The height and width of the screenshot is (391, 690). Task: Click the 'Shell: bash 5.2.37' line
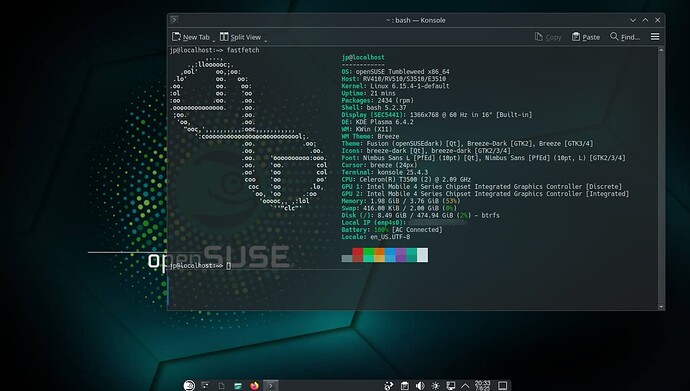tap(374, 107)
